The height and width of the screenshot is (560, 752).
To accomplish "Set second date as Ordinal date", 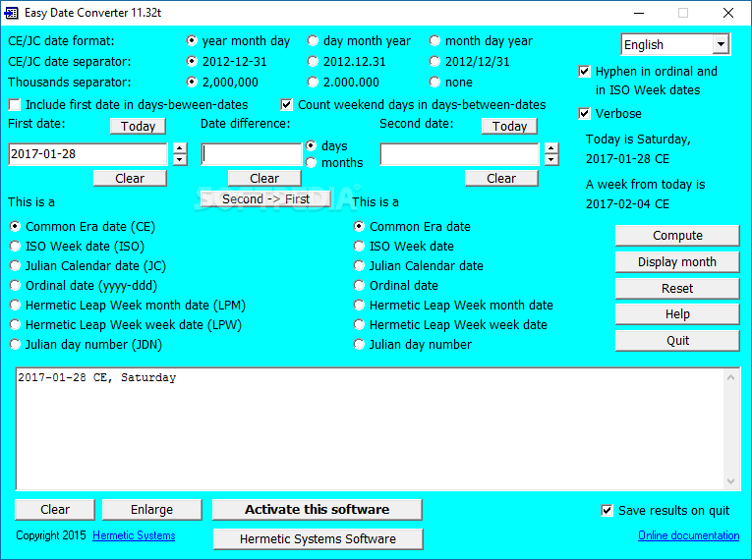I will click(x=359, y=286).
